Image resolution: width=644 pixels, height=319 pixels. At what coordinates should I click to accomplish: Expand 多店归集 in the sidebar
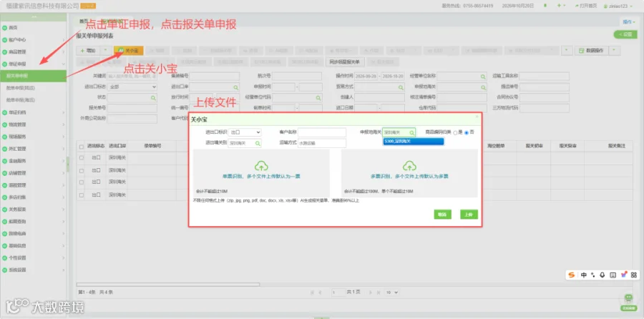click(x=33, y=197)
